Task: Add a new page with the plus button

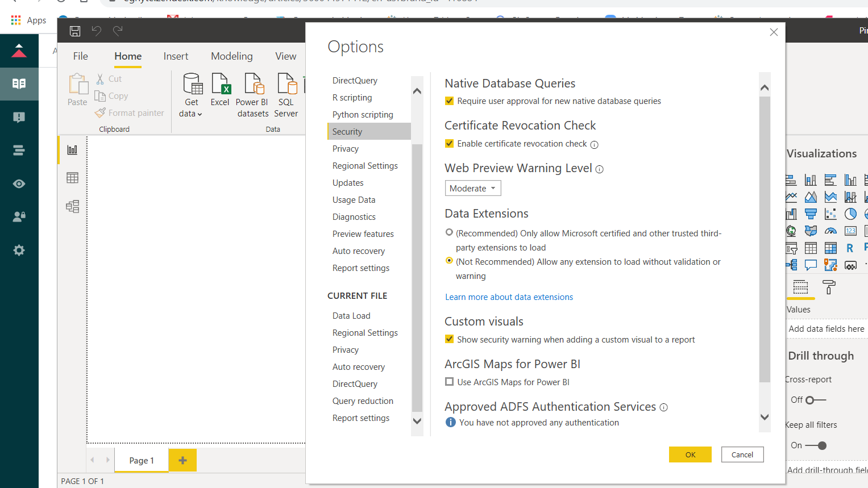Action: [182, 460]
